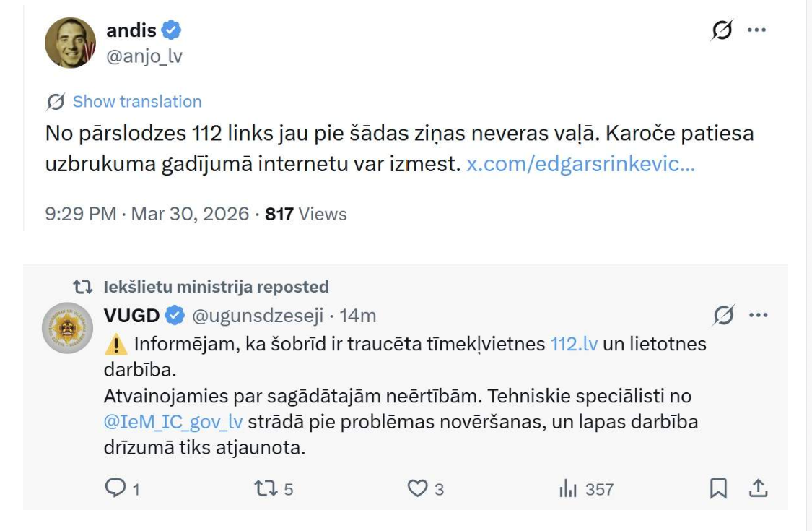Click the 817 Views count
The image size is (812, 531).
(x=306, y=214)
